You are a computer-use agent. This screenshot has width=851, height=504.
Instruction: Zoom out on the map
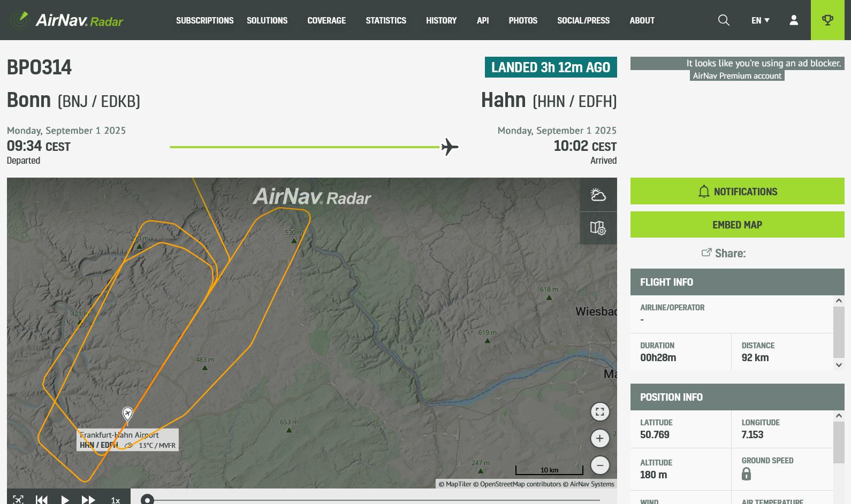pyautogui.click(x=600, y=465)
